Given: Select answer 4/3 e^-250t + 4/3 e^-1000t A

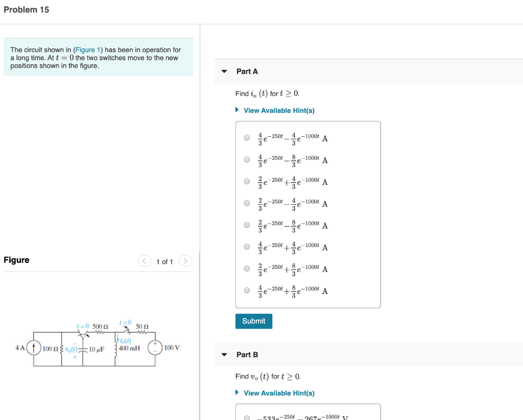Looking at the screenshot, I should (x=247, y=246).
